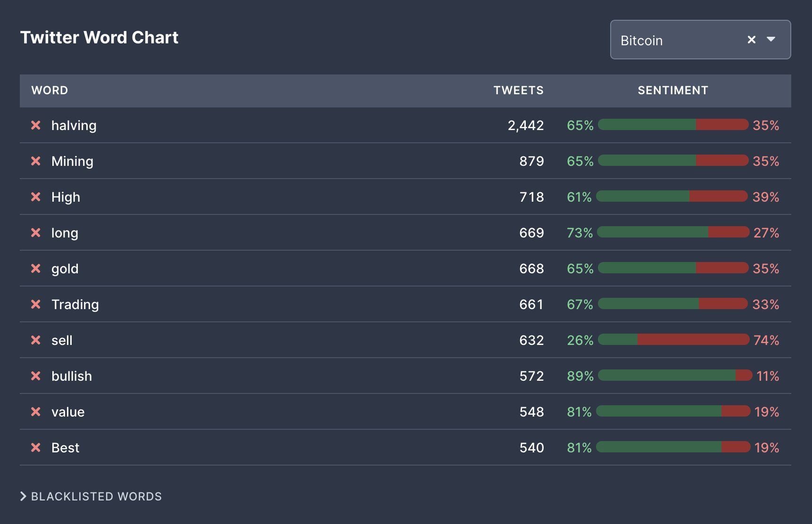812x524 pixels.
Task: Remove the word 'halving' with its X icon
Action: 36,125
